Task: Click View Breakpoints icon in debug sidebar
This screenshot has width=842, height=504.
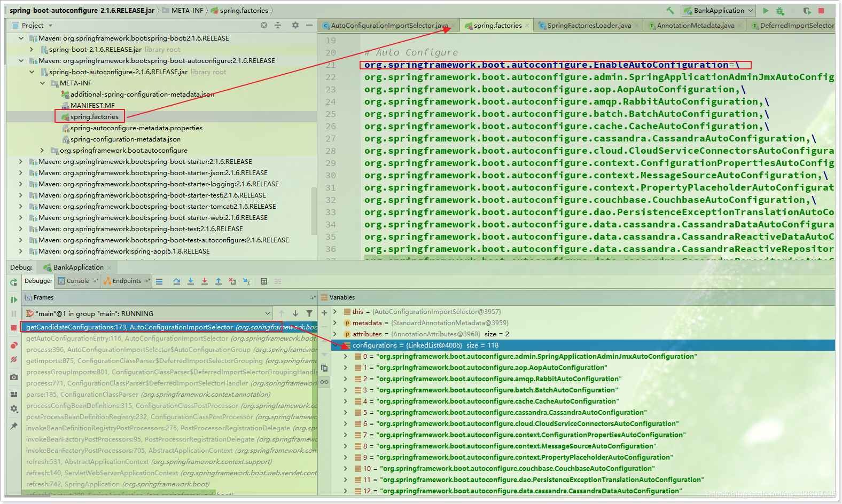Action: (x=14, y=345)
